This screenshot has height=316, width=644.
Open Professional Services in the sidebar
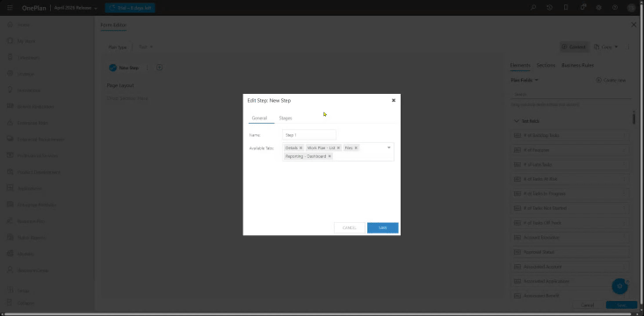point(33,155)
